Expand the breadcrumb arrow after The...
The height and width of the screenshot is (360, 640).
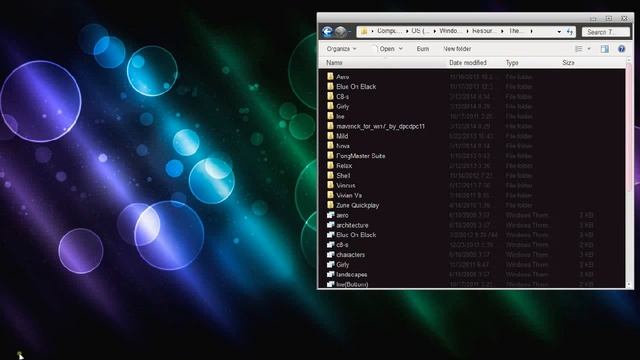coord(531,31)
